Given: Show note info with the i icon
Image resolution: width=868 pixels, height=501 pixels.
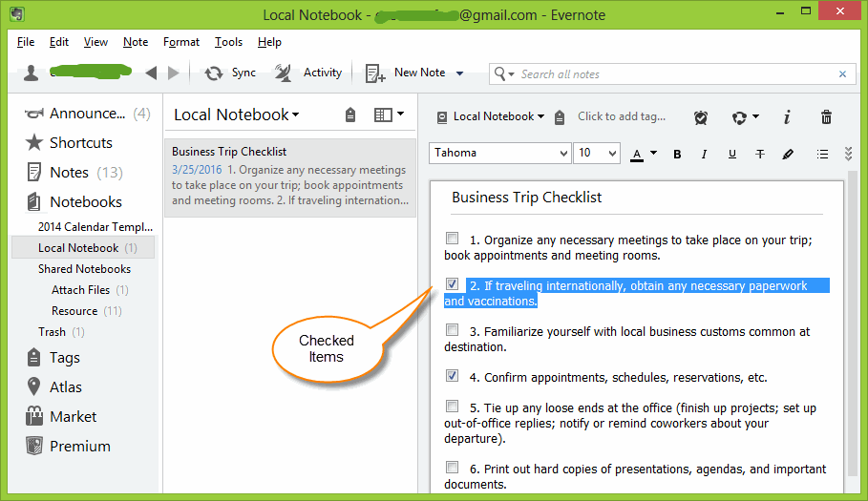Looking at the screenshot, I should [787, 116].
